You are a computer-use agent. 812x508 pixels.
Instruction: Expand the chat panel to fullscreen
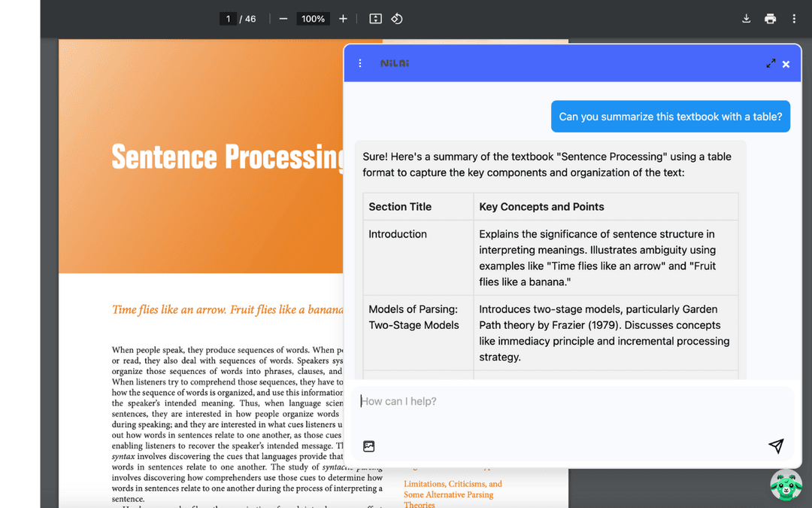pyautogui.click(x=771, y=64)
